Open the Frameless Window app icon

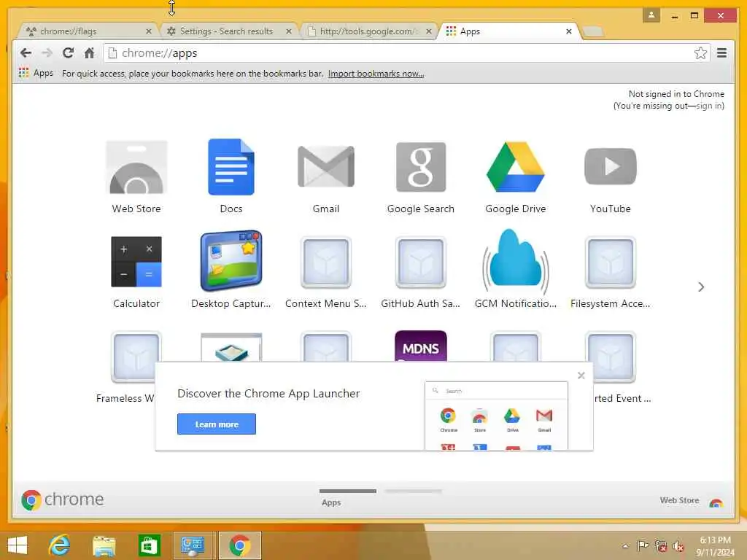[x=136, y=357]
